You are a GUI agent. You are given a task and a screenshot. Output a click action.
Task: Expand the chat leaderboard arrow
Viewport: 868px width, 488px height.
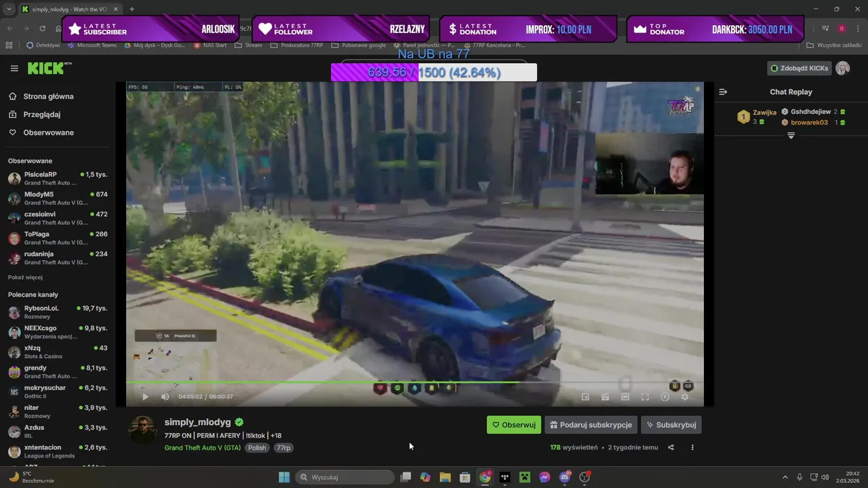point(791,136)
